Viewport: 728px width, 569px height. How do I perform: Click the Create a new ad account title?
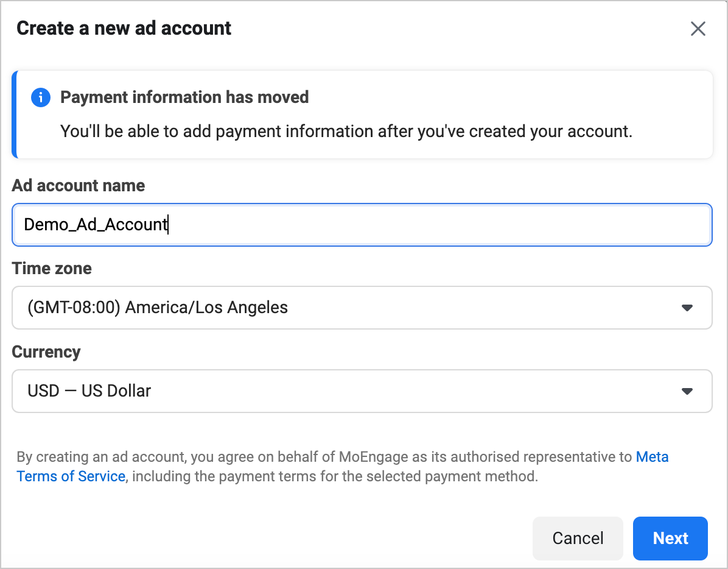tap(124, 29)
